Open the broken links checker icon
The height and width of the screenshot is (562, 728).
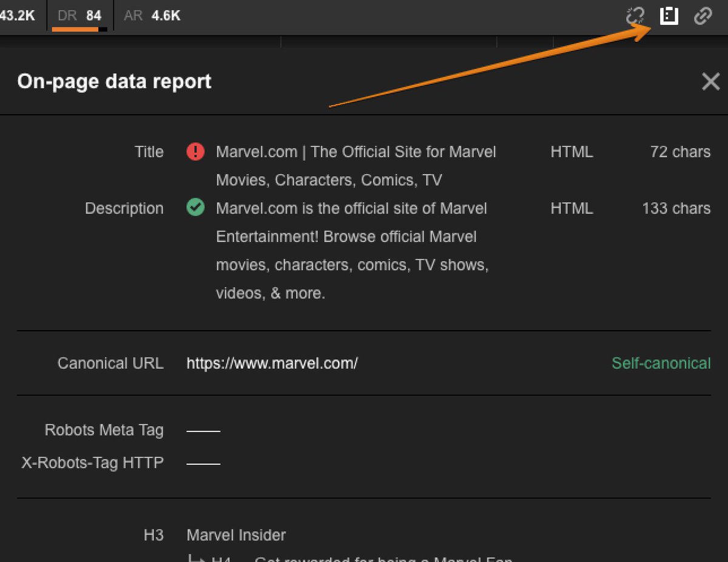tap(635, 16)
